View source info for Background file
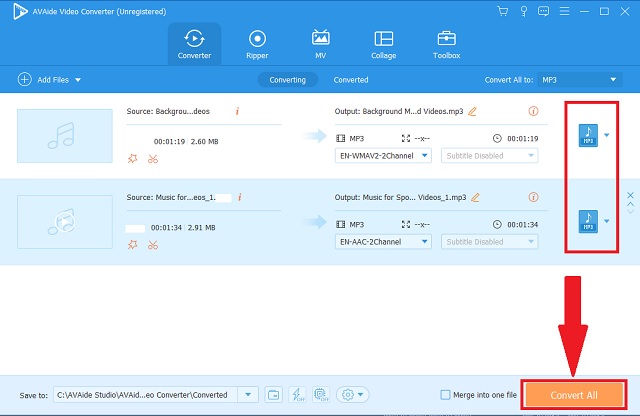Image resolution: width=640 pixels, height=416 pixels. tap(237, 111)
